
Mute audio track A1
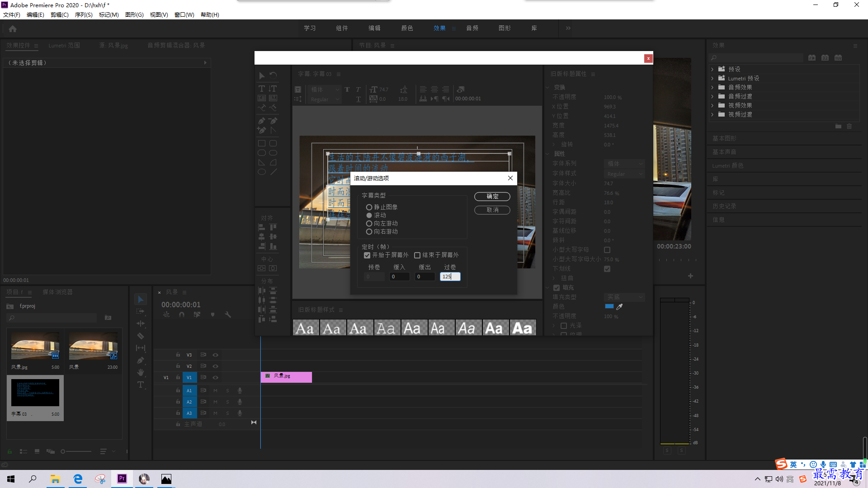pyautogui.click(x=216, y=390)
